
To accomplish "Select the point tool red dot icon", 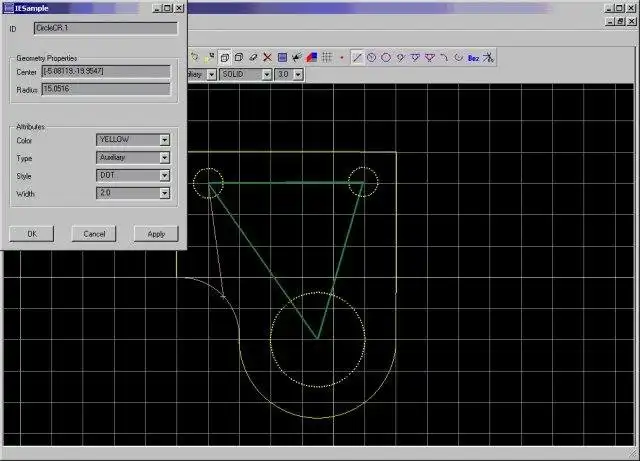I will pos(342,58).
